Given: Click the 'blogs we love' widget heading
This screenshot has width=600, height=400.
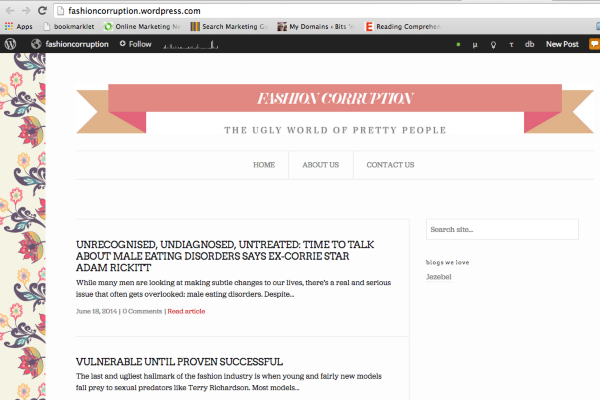Looking at the screenshot, I should click(447, 262).
